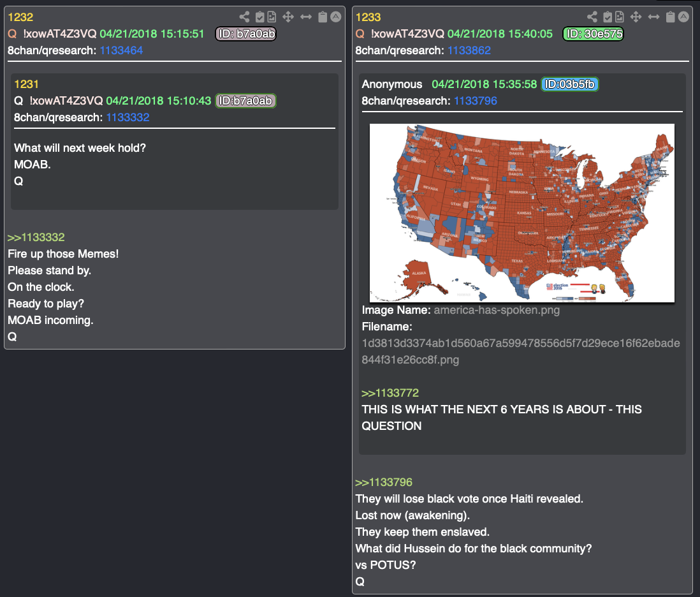Image resolution: width=700 pixels, height=597 pixels.
Task: Click "What will next week hold?" line
Action: point(80,148)
